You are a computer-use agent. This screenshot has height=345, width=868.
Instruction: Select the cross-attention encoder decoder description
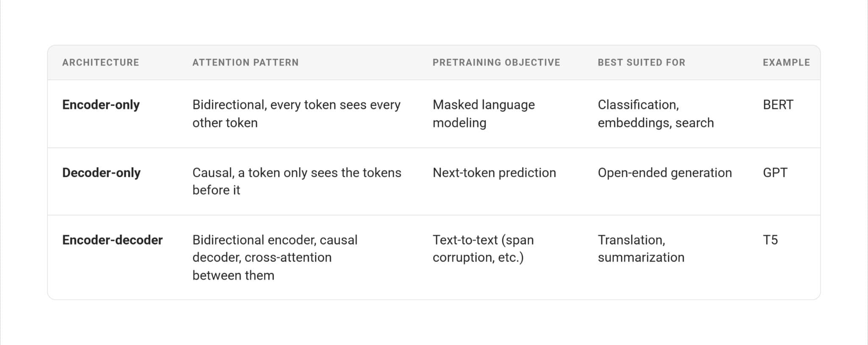click(x=275, y=258)
